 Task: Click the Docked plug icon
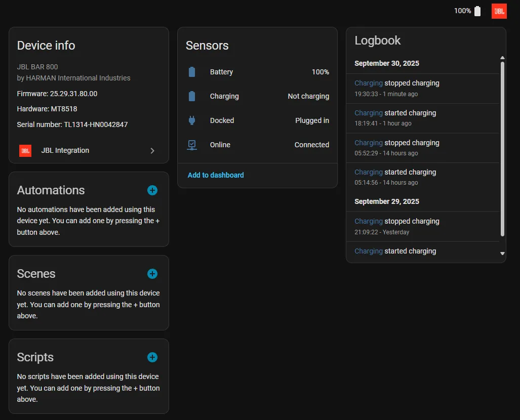pos(192,120)
